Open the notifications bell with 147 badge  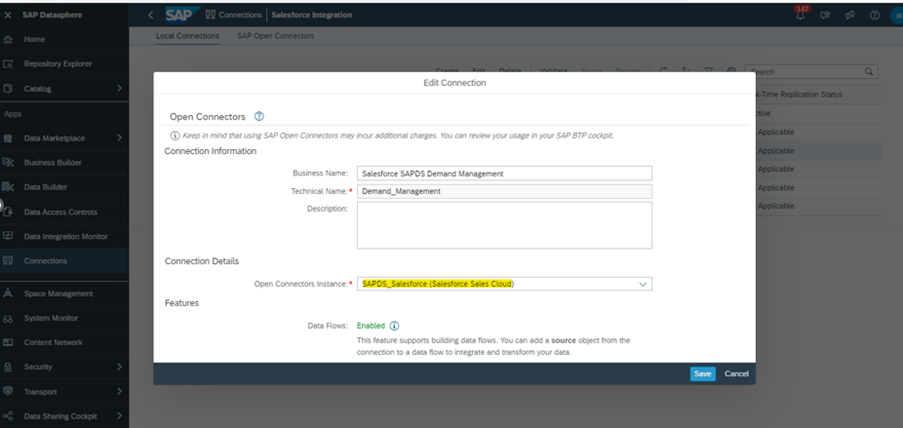(x=800, y=15)
